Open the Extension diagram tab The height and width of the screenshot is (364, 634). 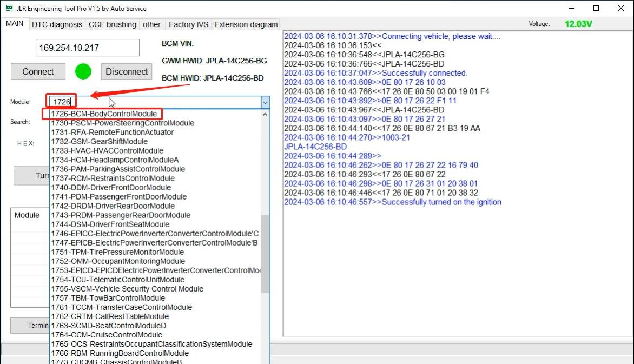(x=246, y=24)
